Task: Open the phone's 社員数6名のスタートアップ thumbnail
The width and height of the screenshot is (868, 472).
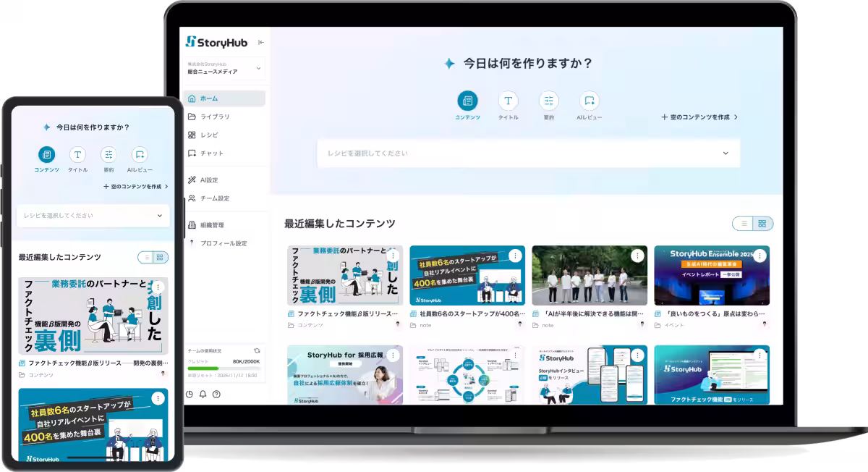Action: (93, 425)
